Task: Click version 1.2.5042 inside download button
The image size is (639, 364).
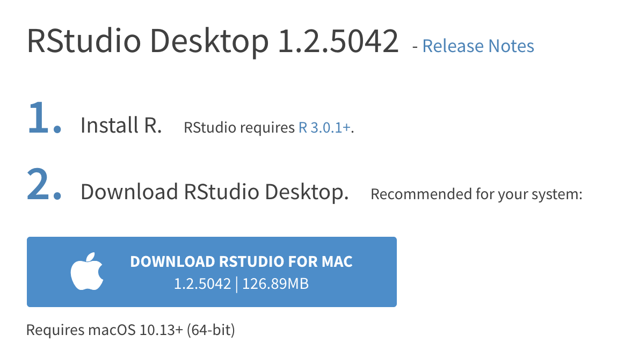Action: 202,283
